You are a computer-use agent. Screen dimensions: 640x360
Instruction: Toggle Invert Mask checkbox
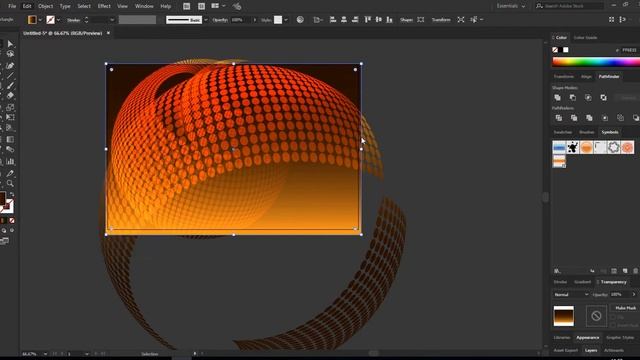pyautogui.click(x=613, y=325)
